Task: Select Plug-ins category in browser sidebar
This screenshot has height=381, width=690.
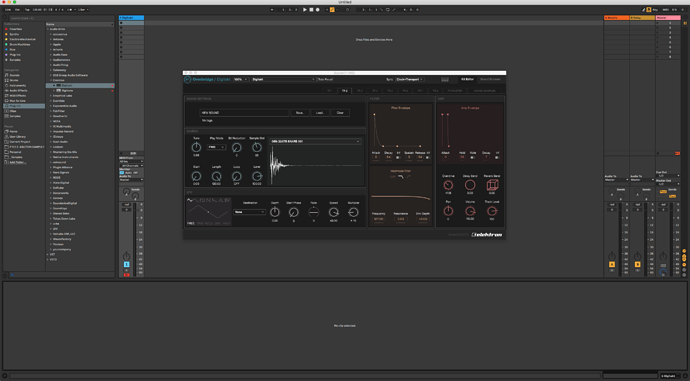Action: 24,106
